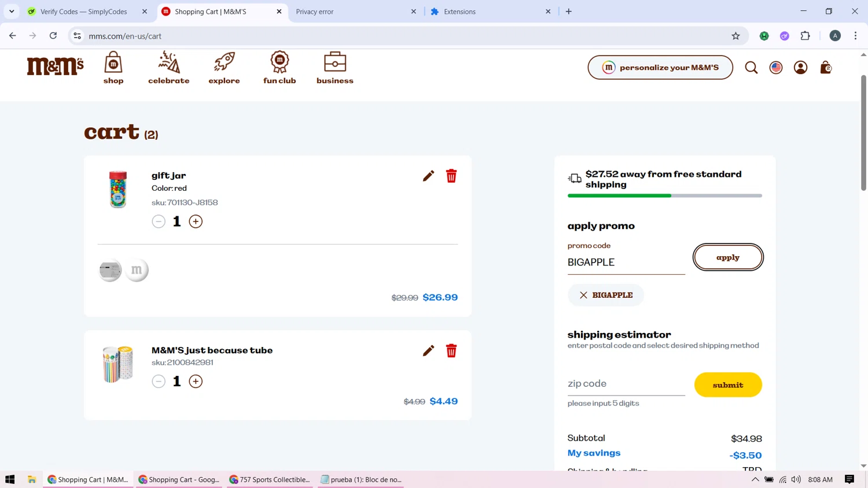Open the fun club menu
Image resolution: width=868 pixels, height=488 pixels.
(279, 68)
